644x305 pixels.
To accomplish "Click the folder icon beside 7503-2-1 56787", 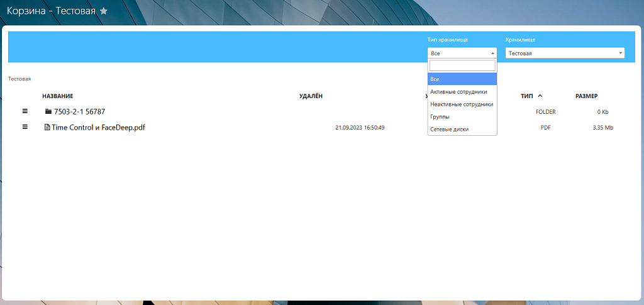I will pyautogui.click(x=48, y=112).
